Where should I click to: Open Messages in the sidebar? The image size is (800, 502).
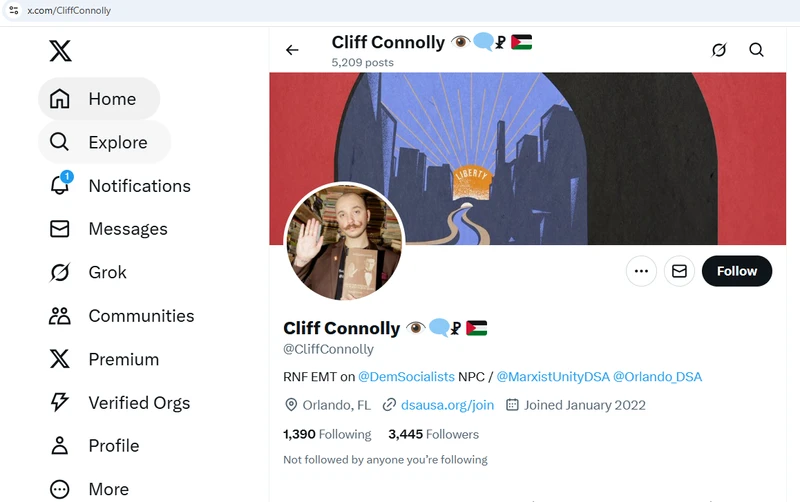coord(108,229)
